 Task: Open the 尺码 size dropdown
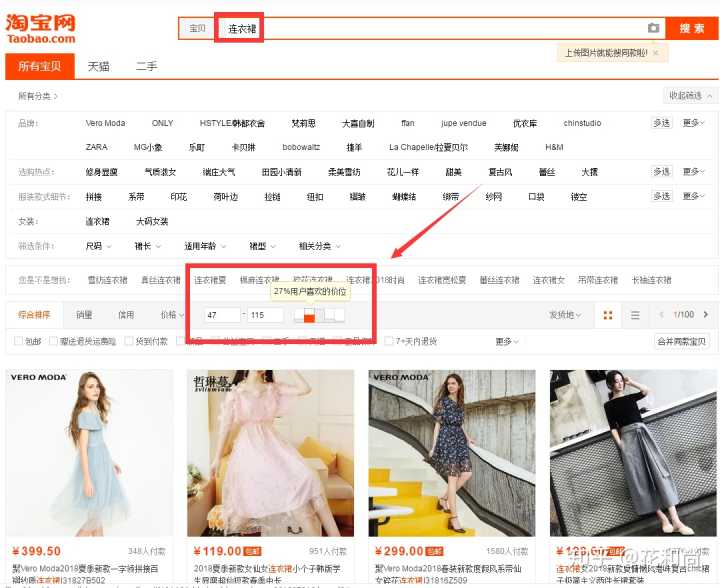point(97,246)
